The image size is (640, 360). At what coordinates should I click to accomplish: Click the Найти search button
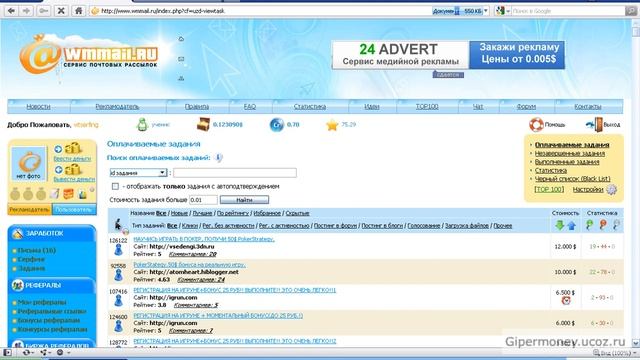(244, 200)
